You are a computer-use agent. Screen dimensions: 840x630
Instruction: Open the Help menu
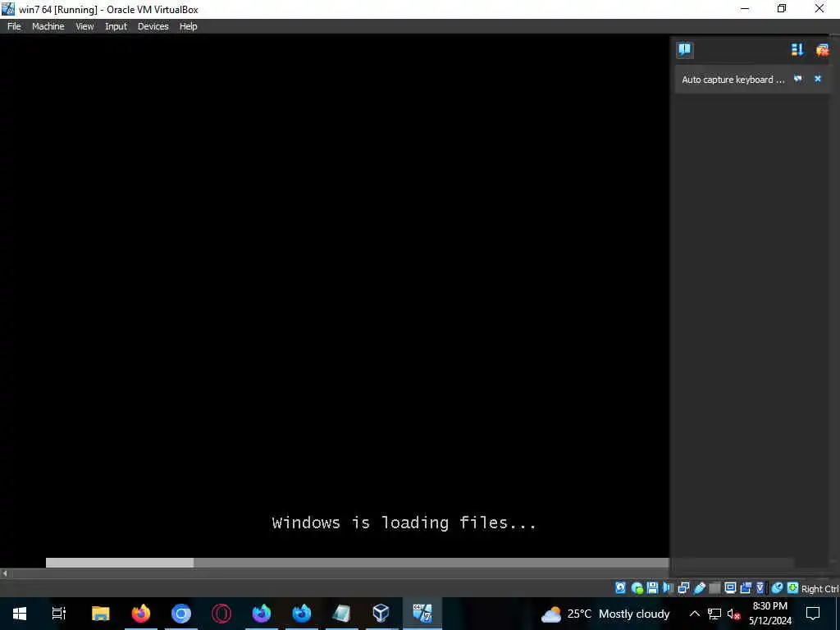point(188,26)
